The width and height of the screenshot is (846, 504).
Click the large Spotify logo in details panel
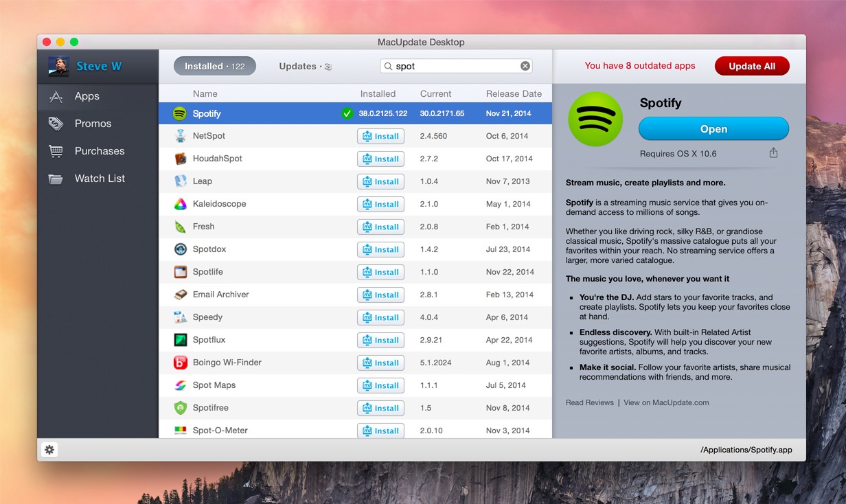(x=595, y=119)
